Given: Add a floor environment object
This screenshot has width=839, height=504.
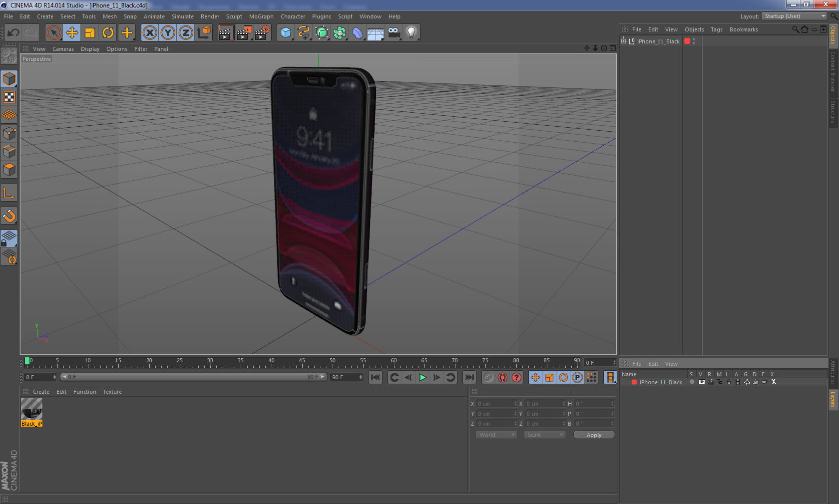Looking at the screenshot, I should (376, 33).
